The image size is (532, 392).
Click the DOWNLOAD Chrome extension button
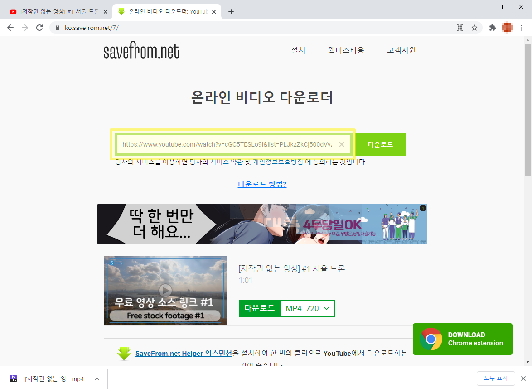[463, 339]
